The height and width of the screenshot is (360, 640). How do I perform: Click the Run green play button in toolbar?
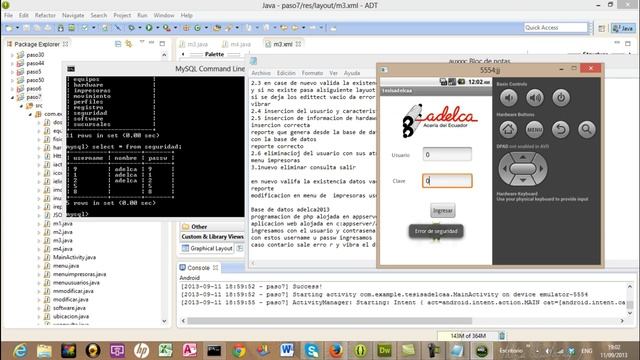(x=149, y=28)
